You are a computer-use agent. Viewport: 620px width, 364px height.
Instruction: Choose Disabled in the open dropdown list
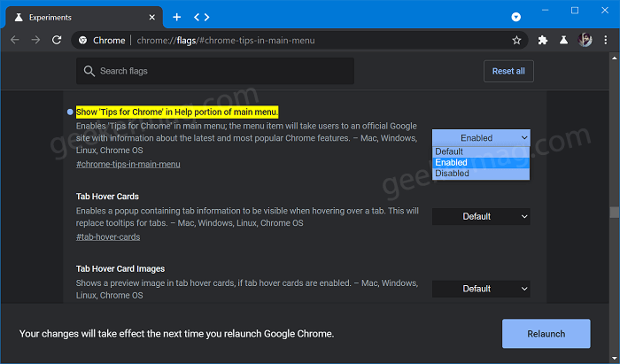tap(481, 174)
